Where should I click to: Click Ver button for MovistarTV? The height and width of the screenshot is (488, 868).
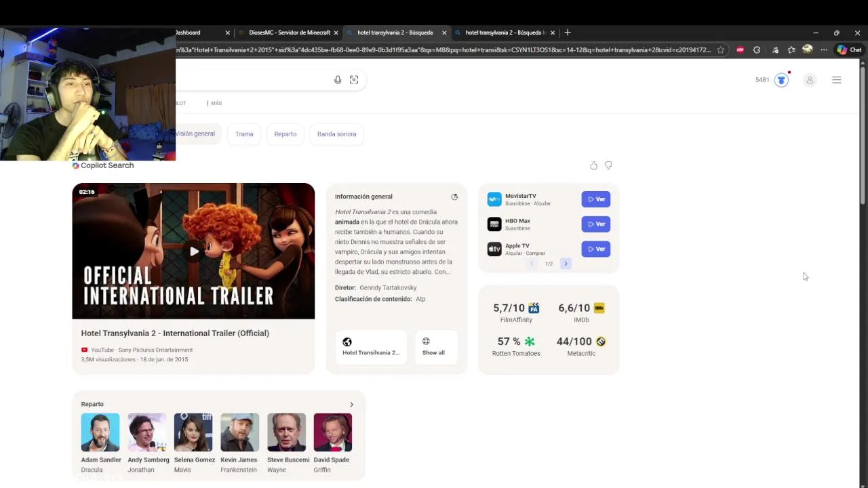(x=596, y=199)
